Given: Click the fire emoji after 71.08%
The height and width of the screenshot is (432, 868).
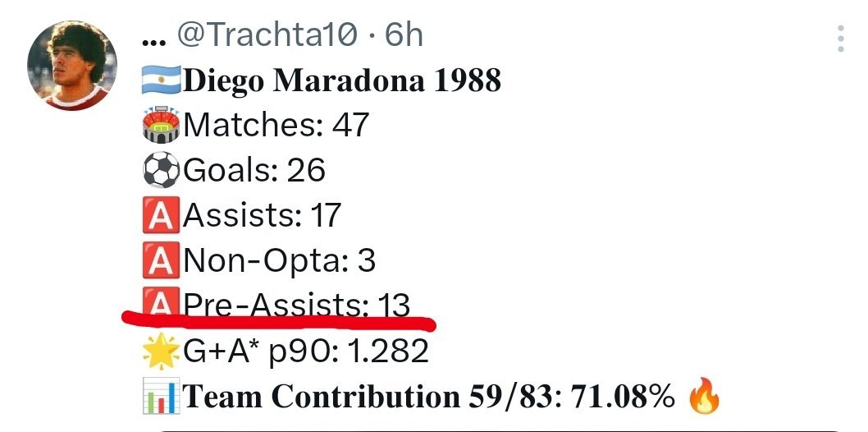Looking at the screenshot, I should [704, 397].
